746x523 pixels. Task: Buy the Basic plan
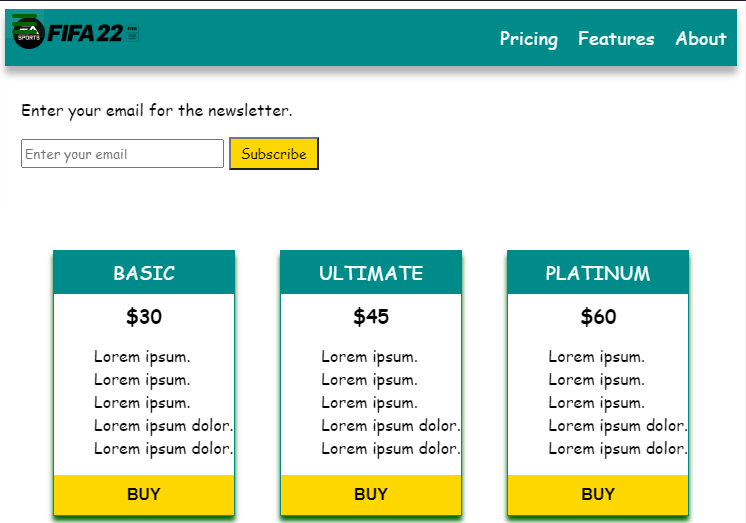(x=144, y=494)
